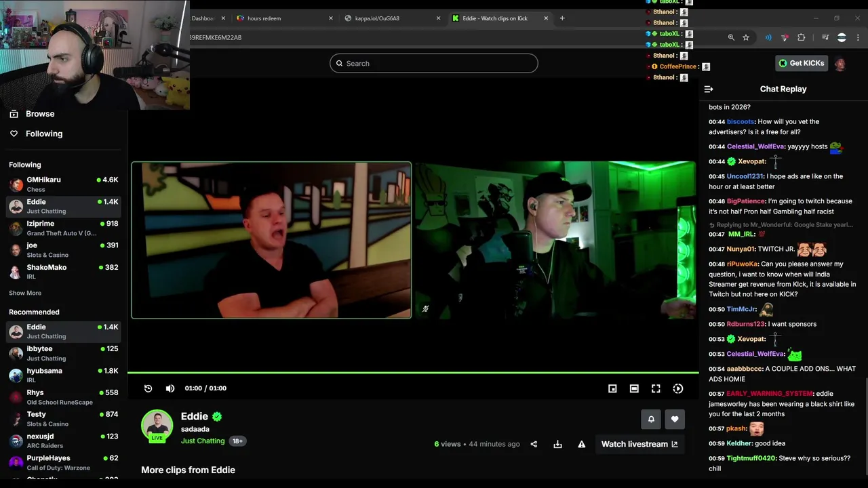Expand Following list with Show More
This screenshot has height=488, width=868.
(25, 293)
